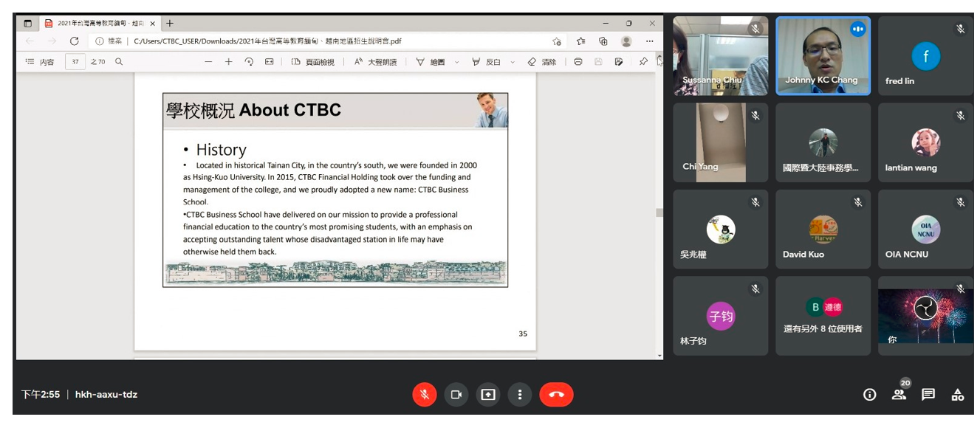980x428 pixels.
Task: Click the slide page number 35
Action: [x=523, y=334]
